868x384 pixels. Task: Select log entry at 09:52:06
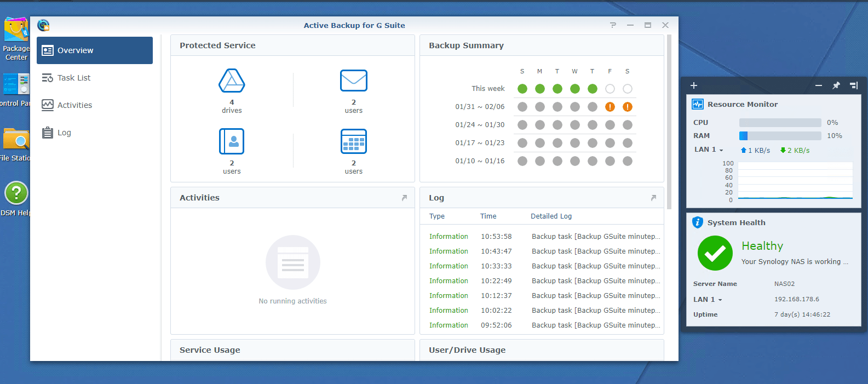pos(542,325)
